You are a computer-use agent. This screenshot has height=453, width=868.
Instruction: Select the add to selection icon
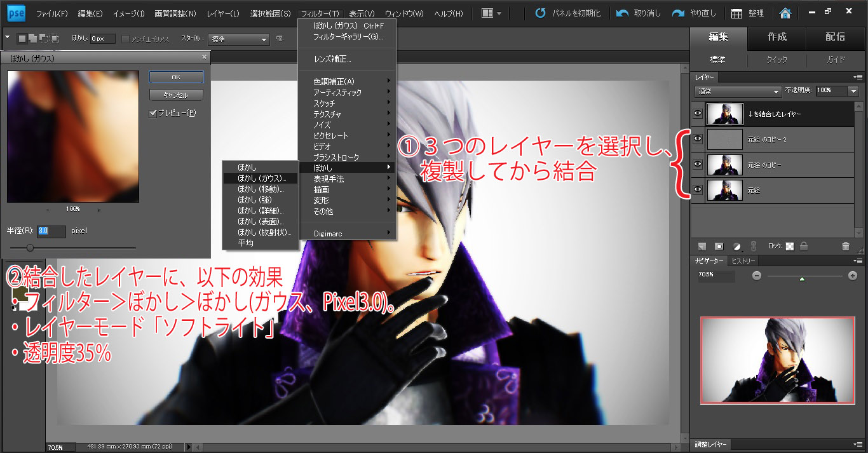(32, 39)
